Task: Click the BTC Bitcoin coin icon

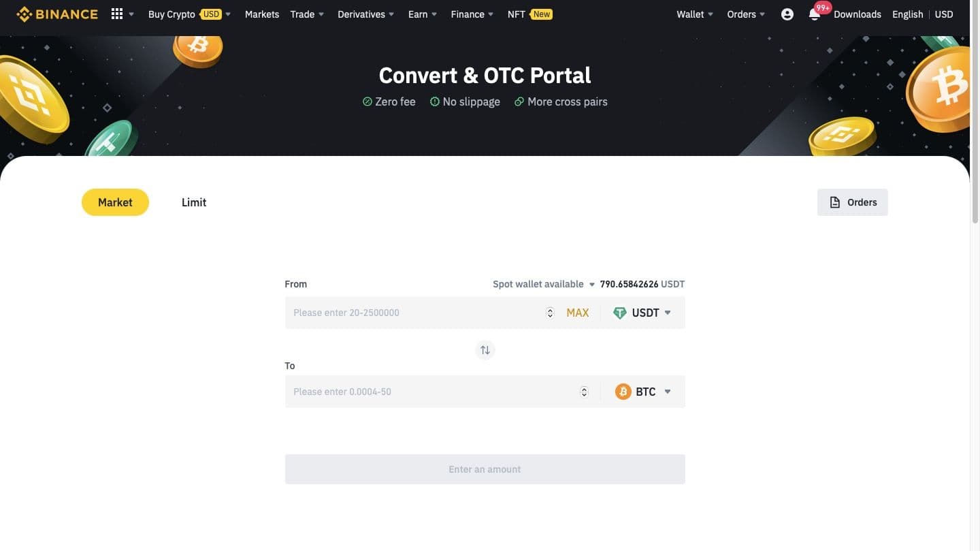Action: 623,392
